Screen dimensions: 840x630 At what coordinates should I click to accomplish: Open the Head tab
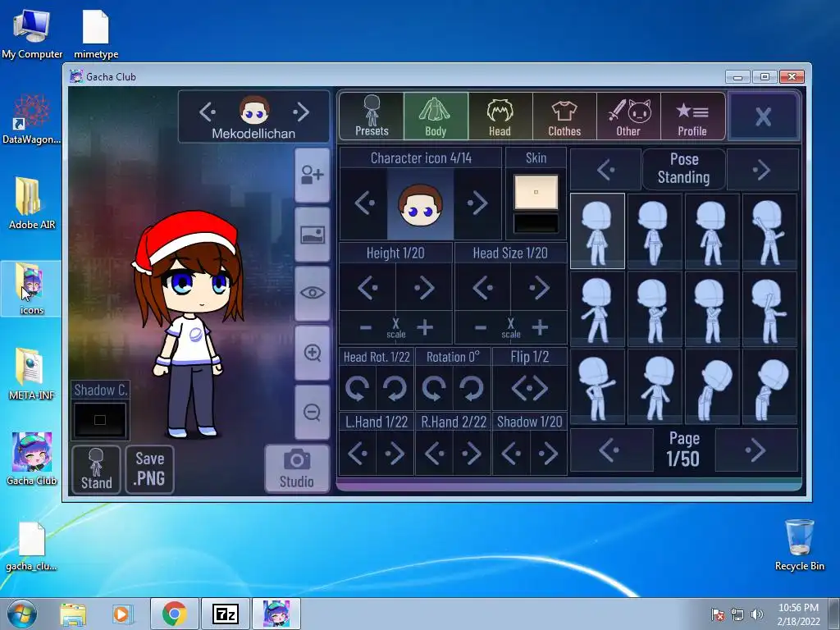click(500, 116)
